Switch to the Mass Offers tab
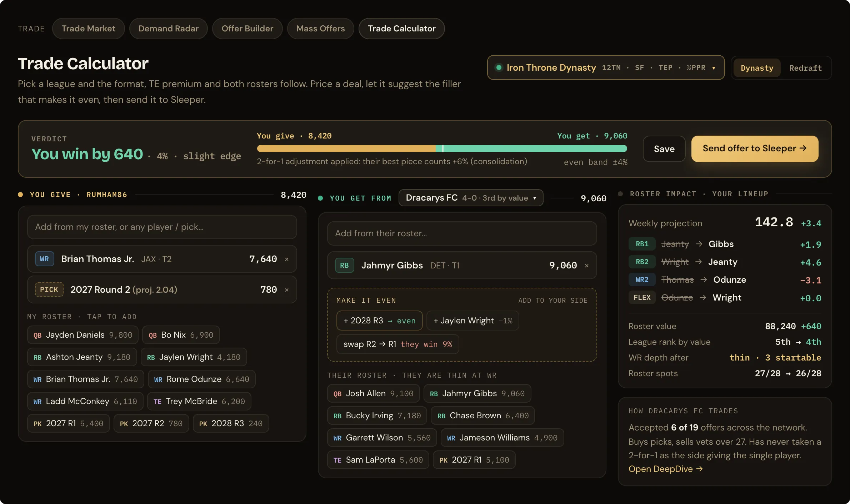Viewport: 850px width, 504px height. point(320,29)
